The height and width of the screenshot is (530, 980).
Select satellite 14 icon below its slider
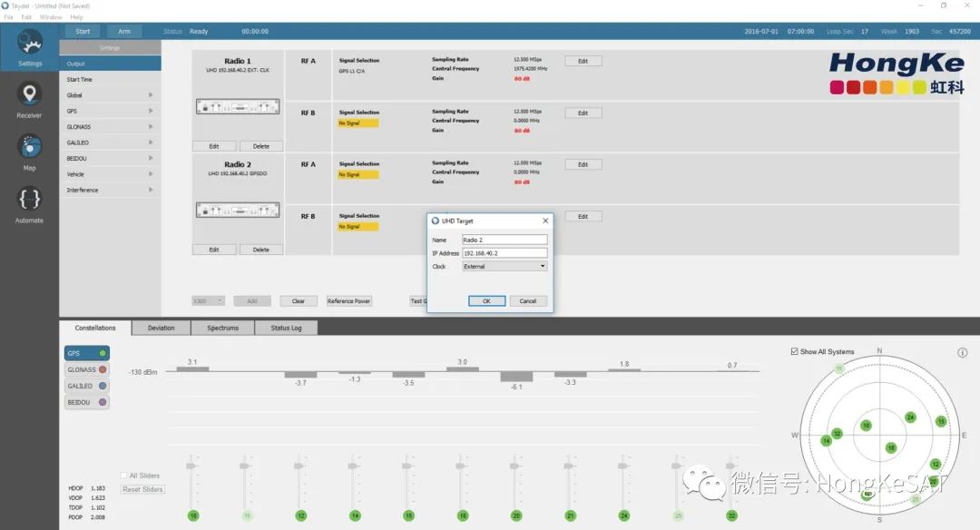coord(355,515)
